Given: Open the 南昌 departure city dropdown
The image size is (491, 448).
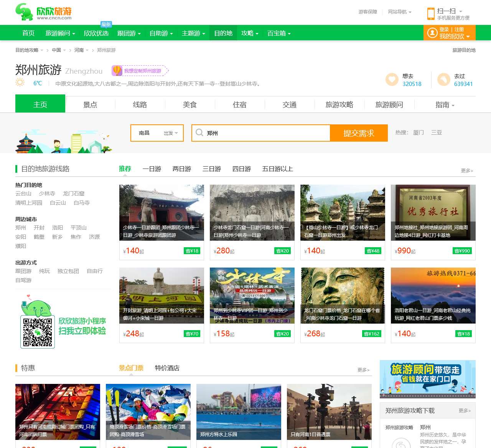Looking at the screenshot, I should click(x=157, y=133).
